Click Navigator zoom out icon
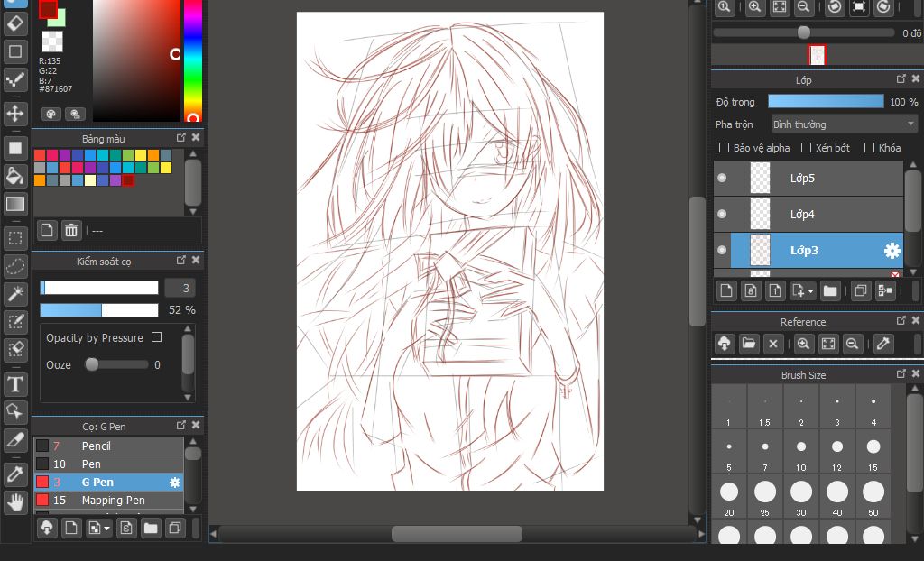This screenshot has height=561, width=924. tap(803, 7)
